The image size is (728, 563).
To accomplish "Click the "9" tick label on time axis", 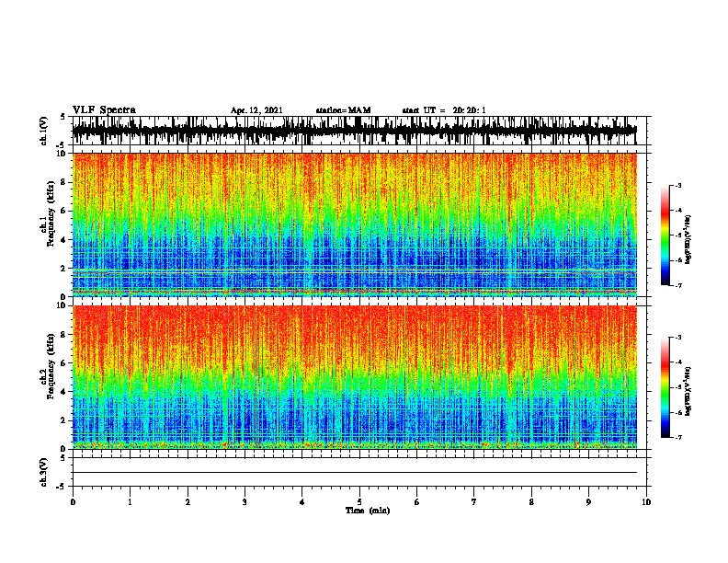I will pos(588,501).
